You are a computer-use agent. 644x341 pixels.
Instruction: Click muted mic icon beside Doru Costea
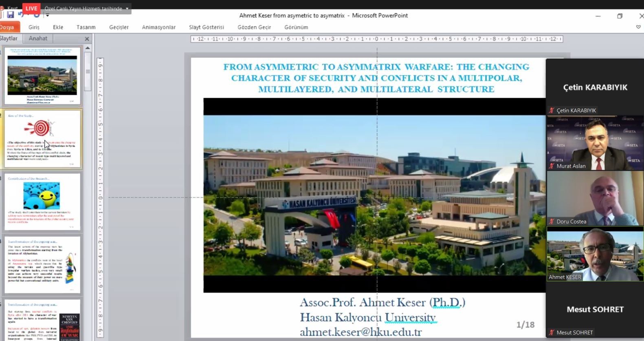pyautogui.click(x=552, y=221)
